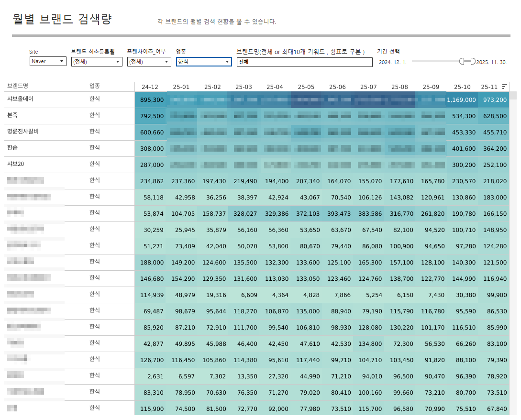Click the 25-10 column header

point(462,87)
